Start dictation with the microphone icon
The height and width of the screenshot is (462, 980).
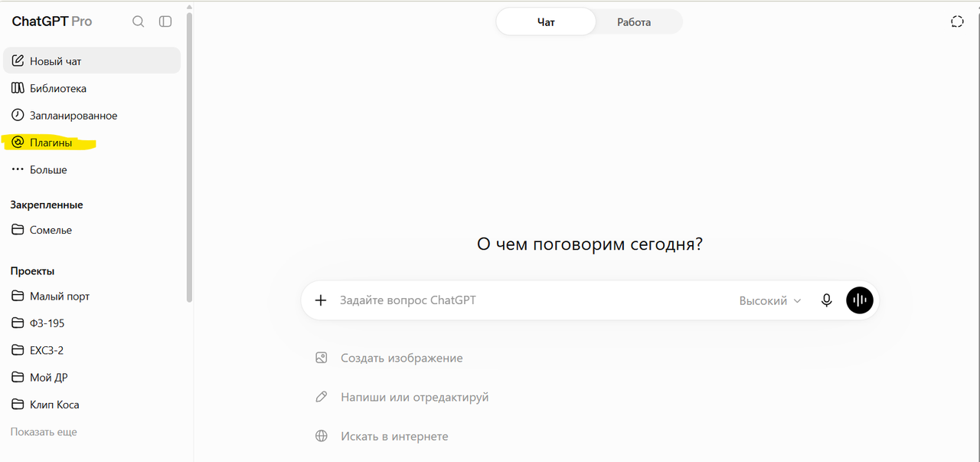(x=826, y=300)
